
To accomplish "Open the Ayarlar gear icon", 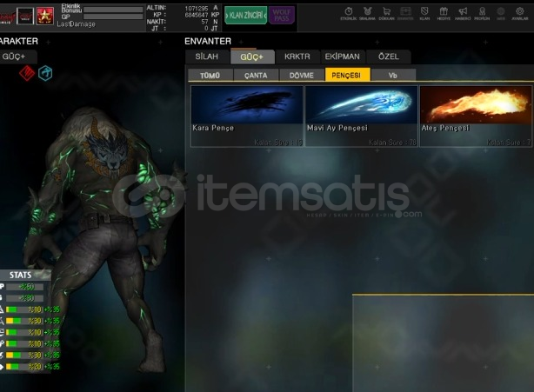I will [x=520, y=14].
